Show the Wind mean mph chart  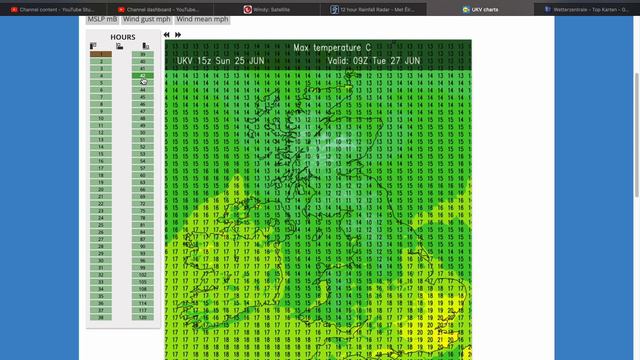coord(202,19)
